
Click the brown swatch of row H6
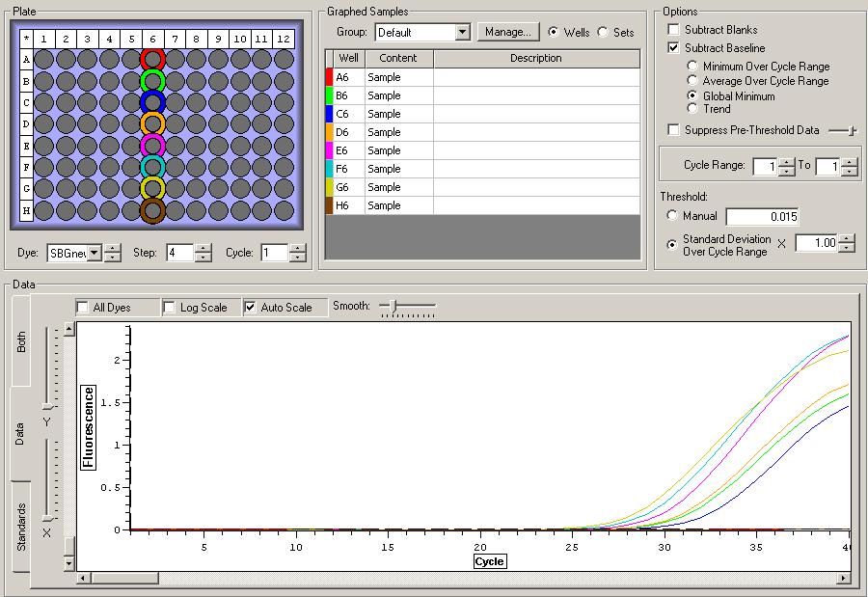[x=330, y=205]
